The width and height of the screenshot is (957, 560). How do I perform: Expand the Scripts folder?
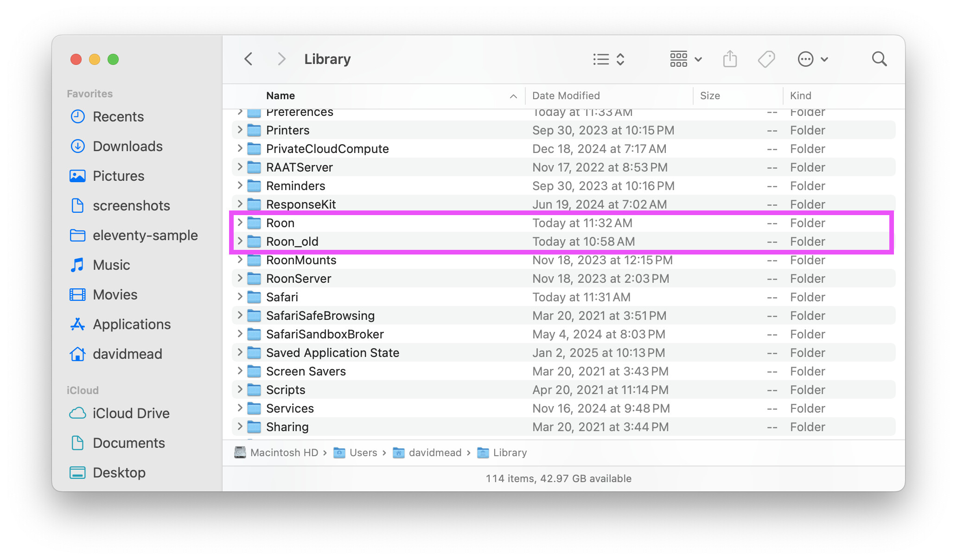click(240, 389)
